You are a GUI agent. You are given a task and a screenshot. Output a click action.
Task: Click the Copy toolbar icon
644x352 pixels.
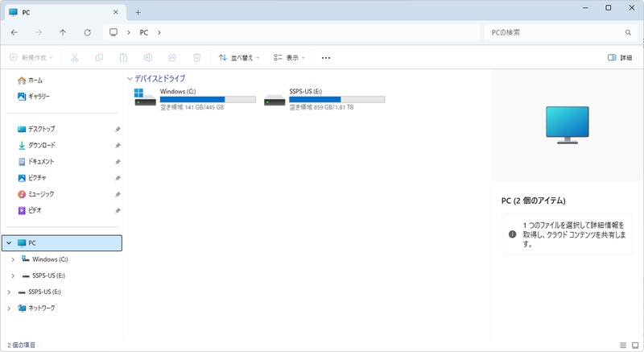coord(99,57)
